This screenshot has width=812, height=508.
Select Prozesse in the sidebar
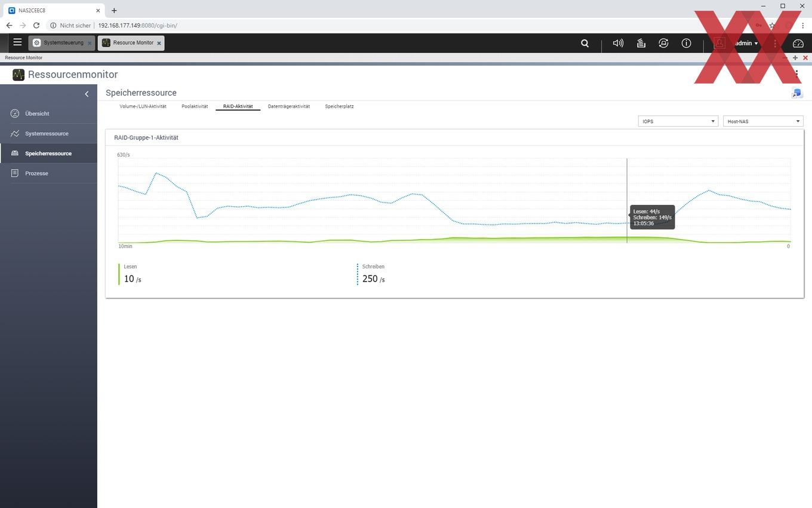[x=48, y=173]
